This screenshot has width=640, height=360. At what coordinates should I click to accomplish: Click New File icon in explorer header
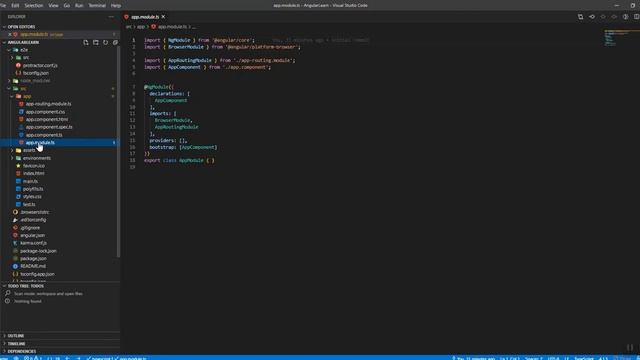tap(86, 42)
